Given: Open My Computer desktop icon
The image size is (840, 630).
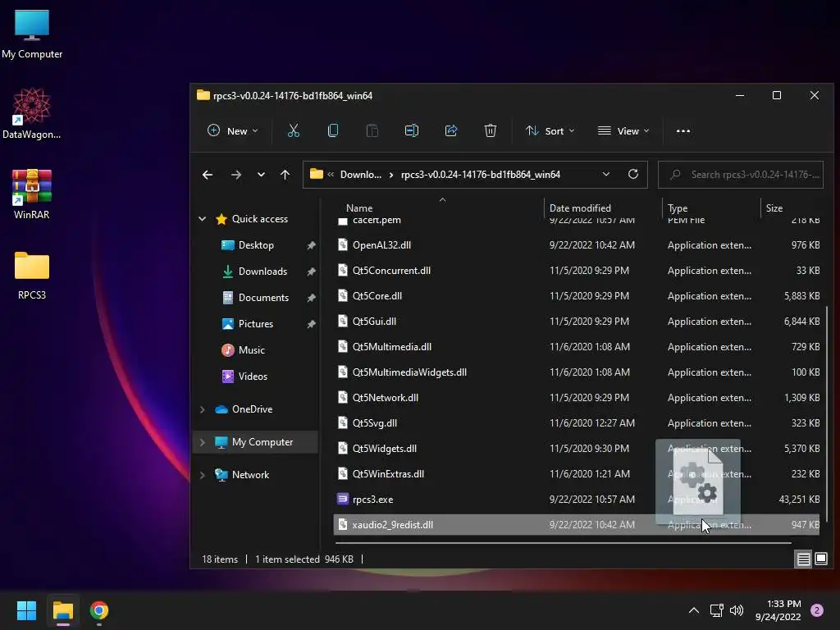Looking at the screenshot, I should point(32,34).
